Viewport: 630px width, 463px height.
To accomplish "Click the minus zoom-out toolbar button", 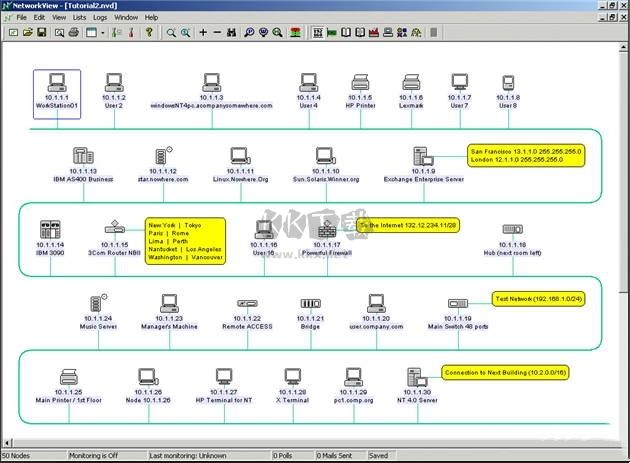I will click(x=218, y=33).
